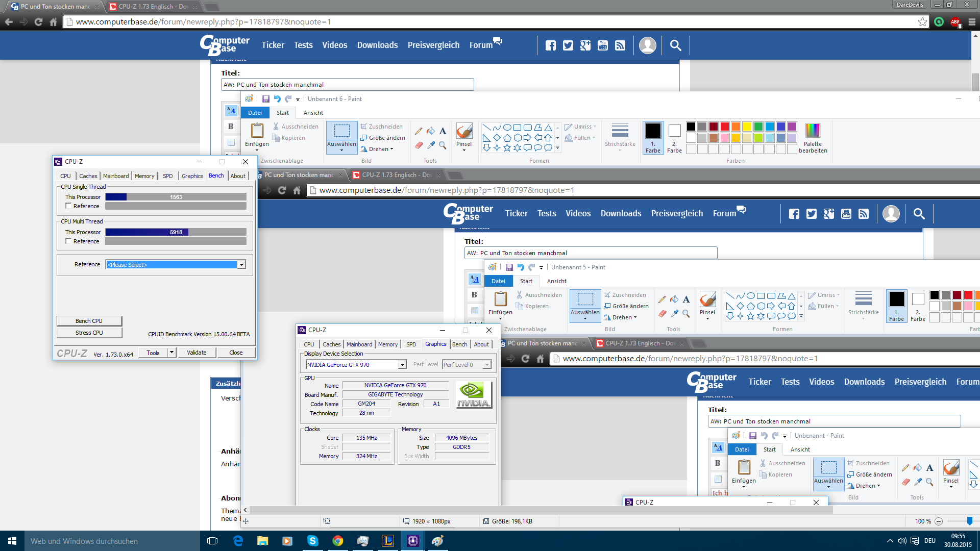This screenshot has height=551, width=980.
Task: Expand the Reference Please Select dropdown
Action: tap(241, 265)
